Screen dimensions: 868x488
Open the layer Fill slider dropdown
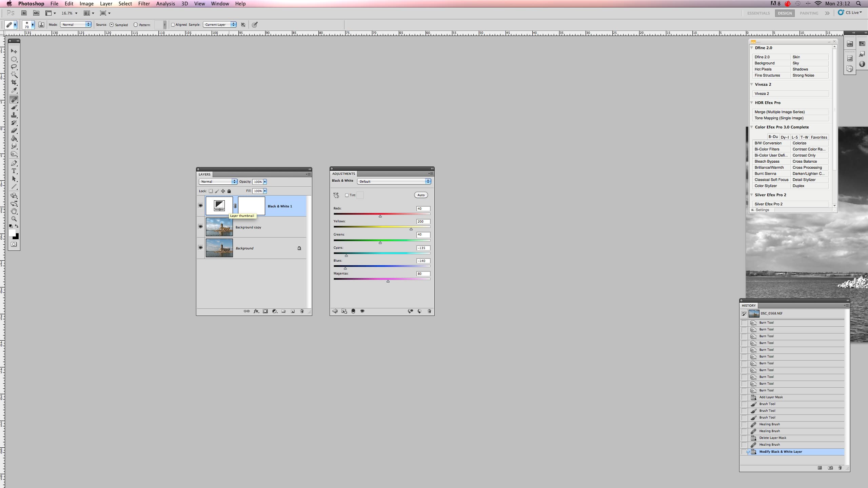pyautogui.click(x=265, y=191)
